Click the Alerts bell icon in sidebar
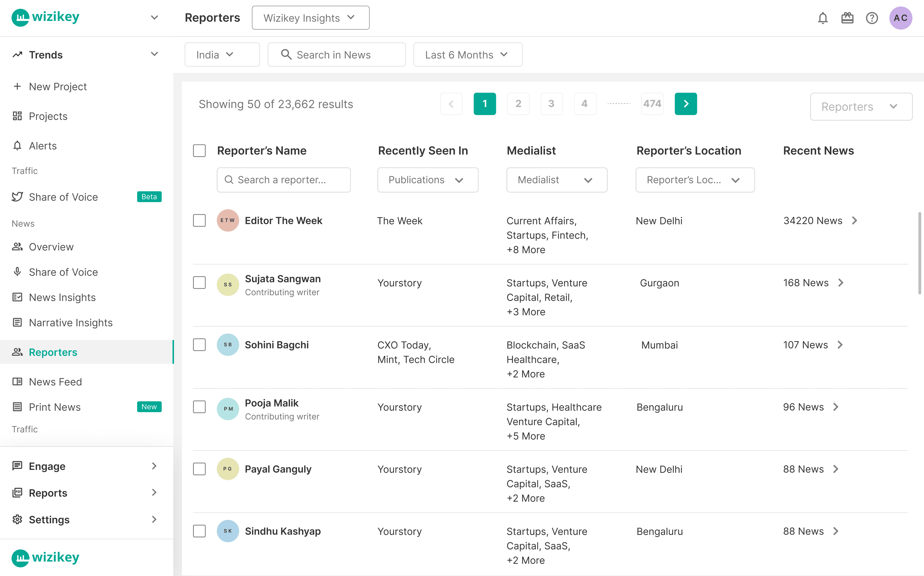924x576 pixels. tap(17, 146)
